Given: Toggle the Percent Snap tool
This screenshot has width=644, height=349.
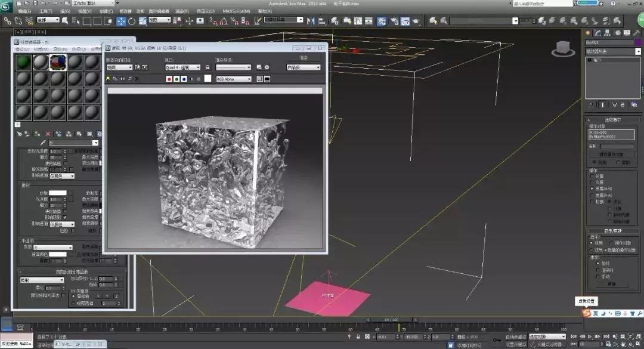Looking at the screenshot, I should click(x=234, y=21).
